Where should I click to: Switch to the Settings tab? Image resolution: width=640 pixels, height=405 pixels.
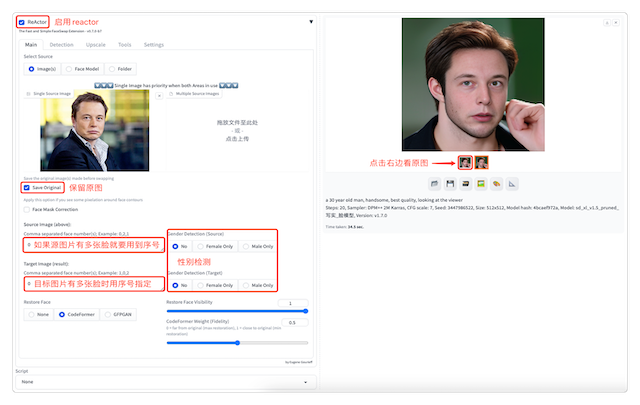(x=153, y=45)
